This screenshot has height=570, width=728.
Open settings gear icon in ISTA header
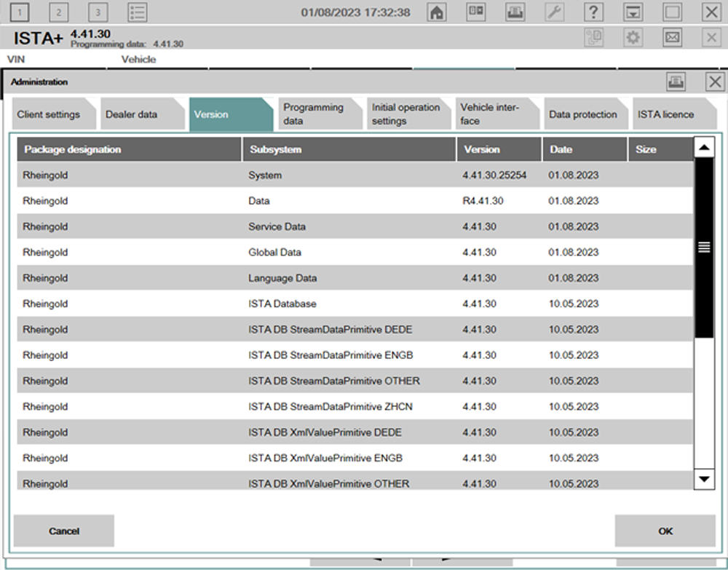click(633, 37)
